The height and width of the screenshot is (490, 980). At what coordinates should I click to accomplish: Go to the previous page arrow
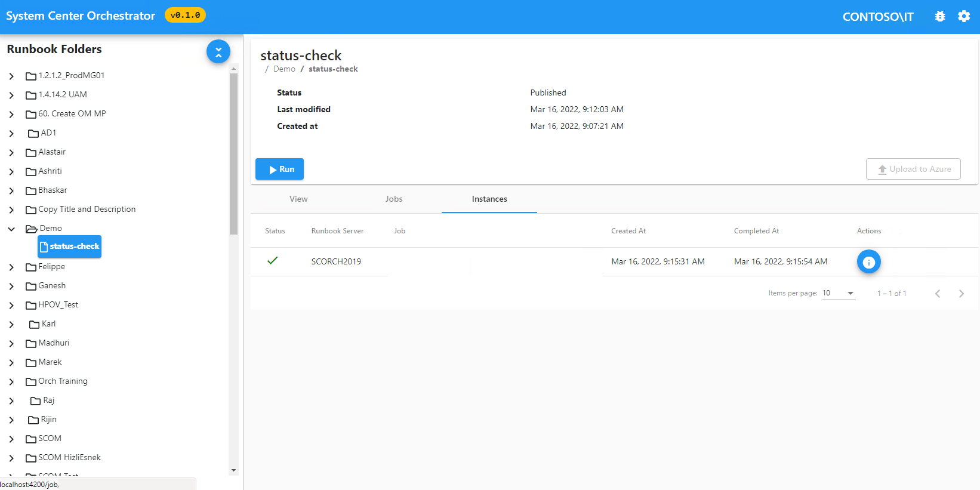938,294
